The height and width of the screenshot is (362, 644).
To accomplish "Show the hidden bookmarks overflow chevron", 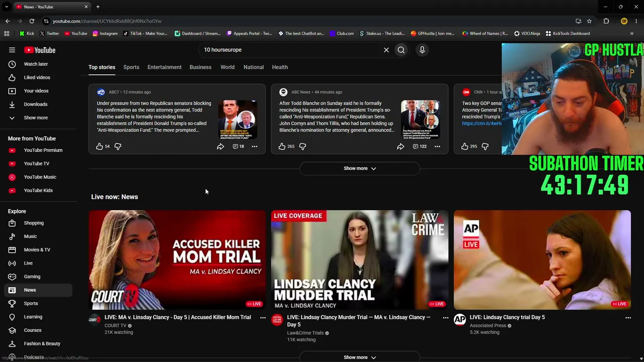I will coord(632,34).
